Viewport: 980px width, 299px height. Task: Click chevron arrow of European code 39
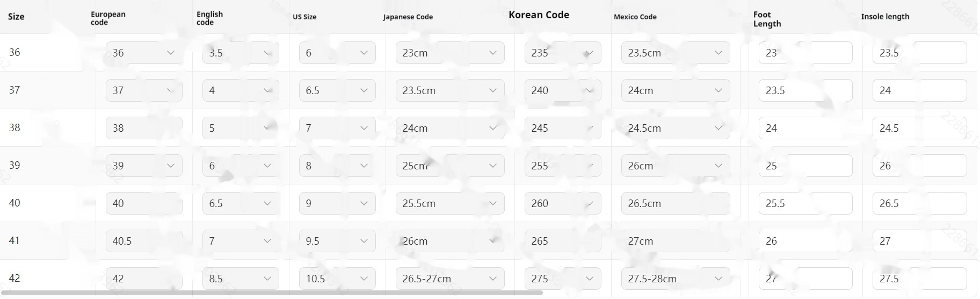[171, 166]
